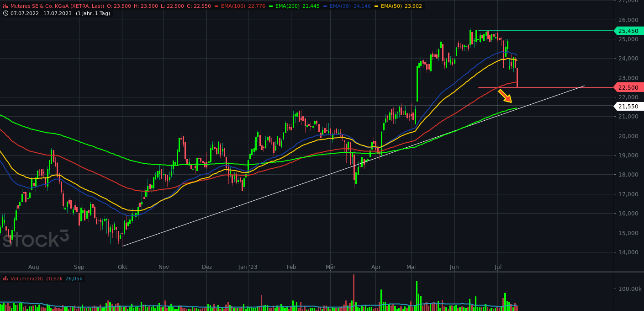Click the 26,000 price axis label

[628, 20]
